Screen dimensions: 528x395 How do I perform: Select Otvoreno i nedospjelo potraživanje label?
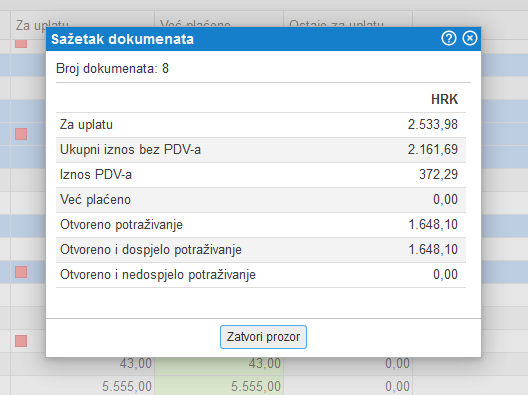click(x=158, y=274)
